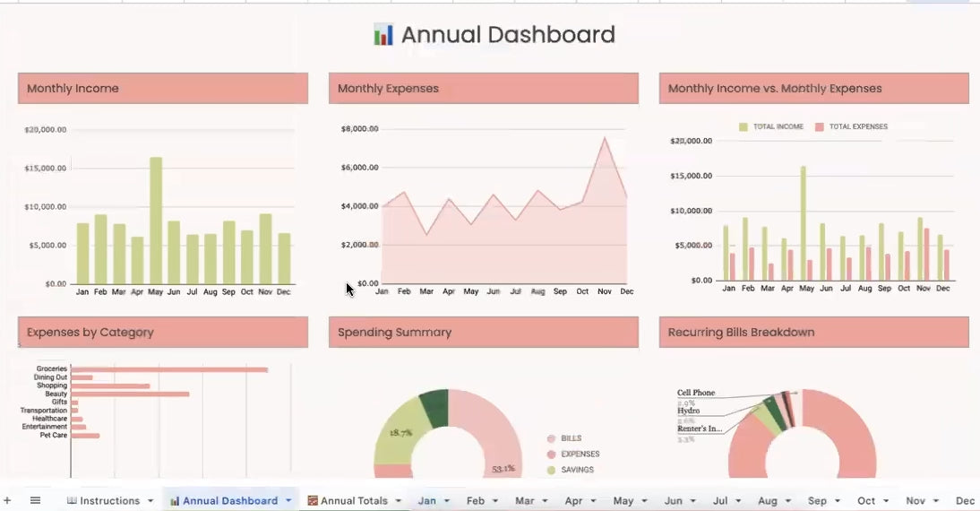Click the Monthly Income header banner

point(162,89)
